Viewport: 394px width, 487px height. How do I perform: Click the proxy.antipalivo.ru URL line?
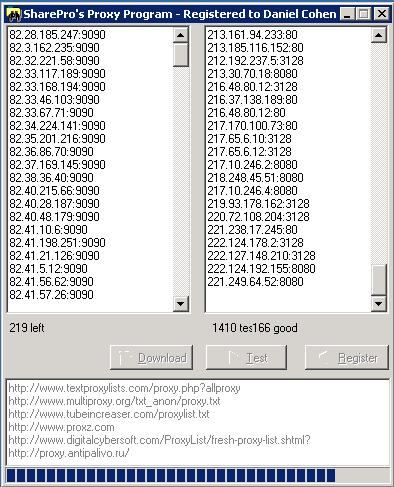point(68,453)
